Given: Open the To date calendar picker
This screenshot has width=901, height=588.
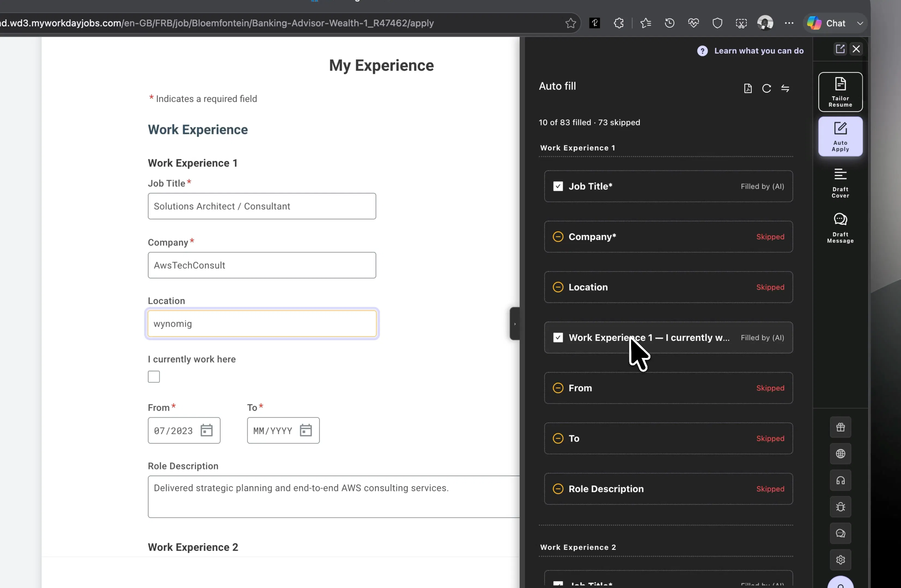Looking at the screenshot, I should pos(306,430).
